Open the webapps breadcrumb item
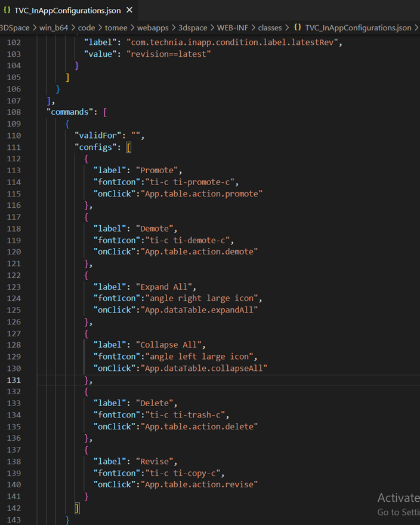This screenshot has height=525, width=420. point(153,27)
